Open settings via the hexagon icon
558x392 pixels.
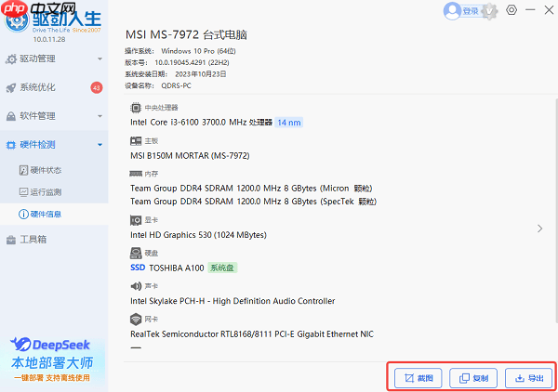(x=511, y=10)
